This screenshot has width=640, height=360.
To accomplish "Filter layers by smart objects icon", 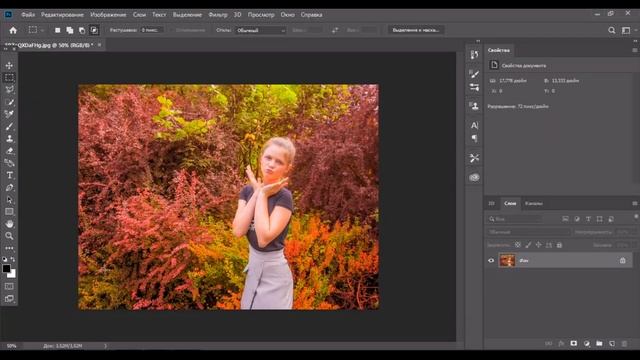I will pos(611,219).
